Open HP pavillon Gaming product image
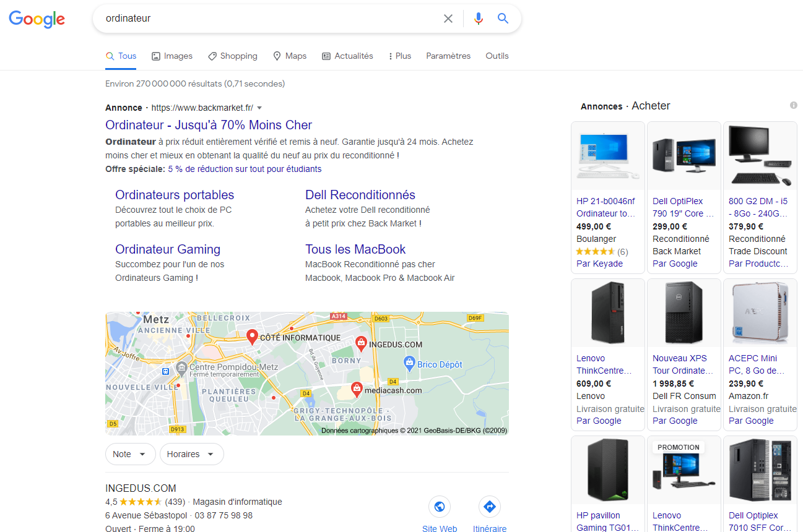 608,470
